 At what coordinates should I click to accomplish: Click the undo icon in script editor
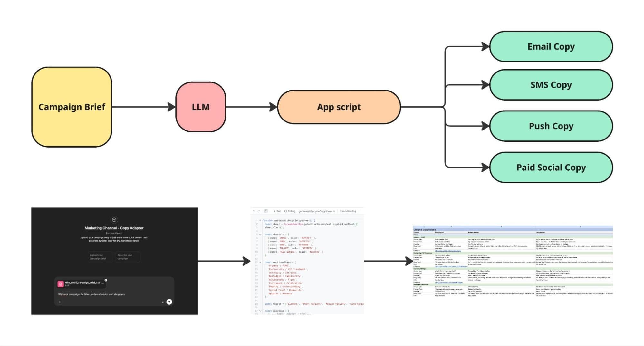(x=254, y=211)
